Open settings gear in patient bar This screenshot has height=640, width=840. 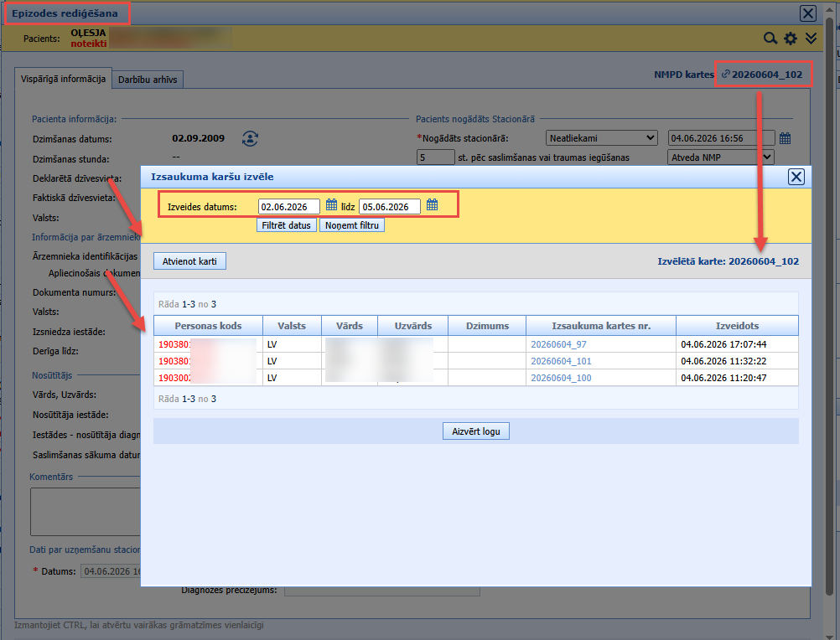(791, 39)
